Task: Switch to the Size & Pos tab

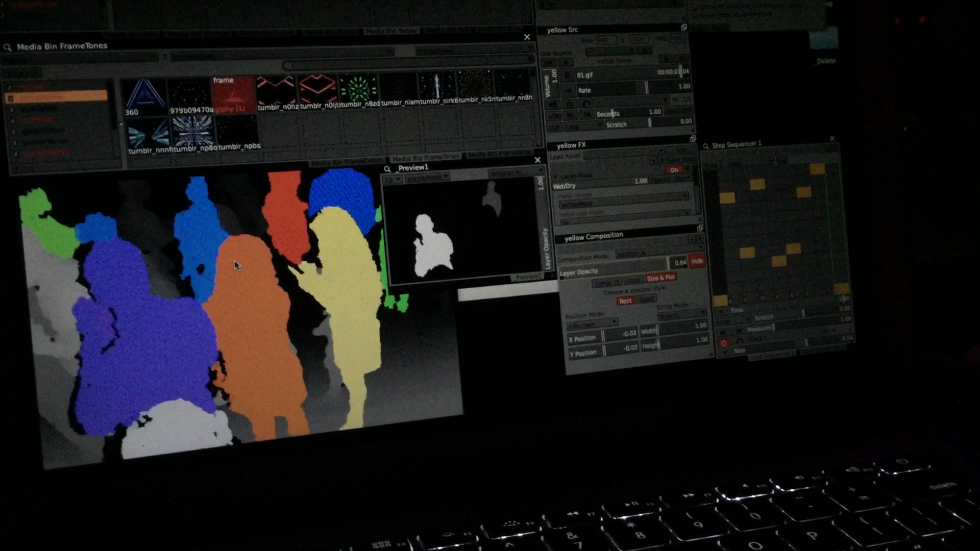Action: pyautogui.click(x=661, y=278)
